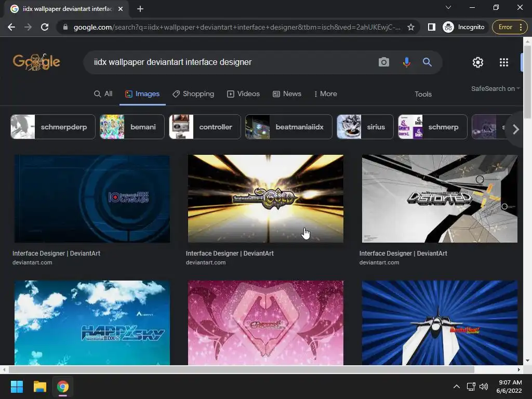Open Interface Designer link under DistorteD wallpaper

click(x=403, y=254)
